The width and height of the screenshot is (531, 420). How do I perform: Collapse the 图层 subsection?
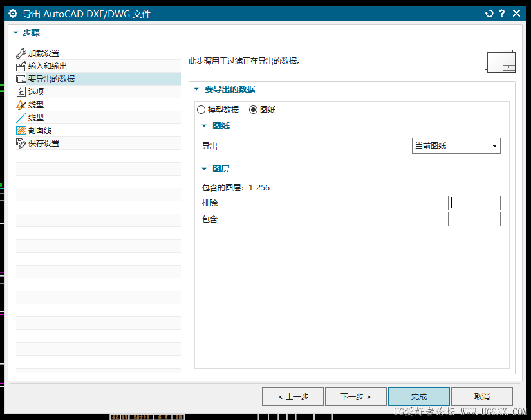point(204,169)
